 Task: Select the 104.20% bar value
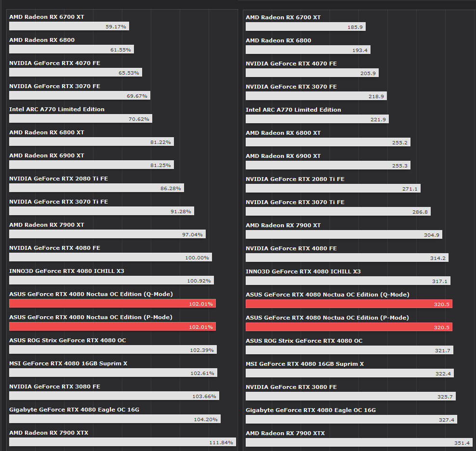[206, 419]
